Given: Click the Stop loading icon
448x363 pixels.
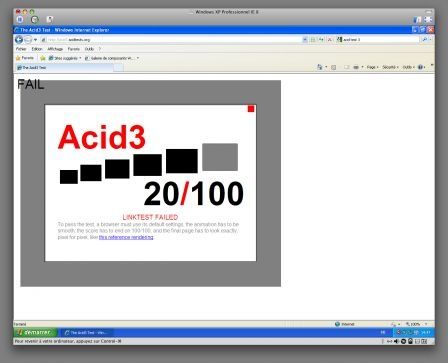Looking at the screenshot, I should point(330,40).
